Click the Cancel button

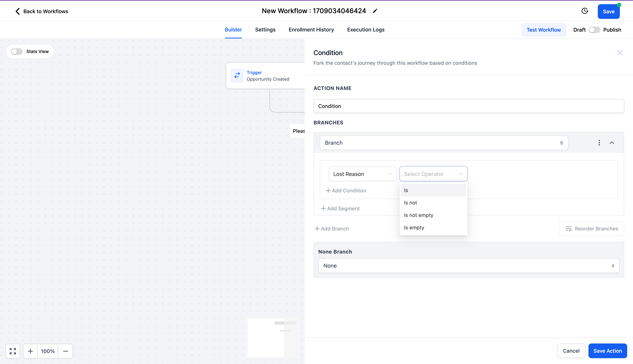tap(571, 351)
